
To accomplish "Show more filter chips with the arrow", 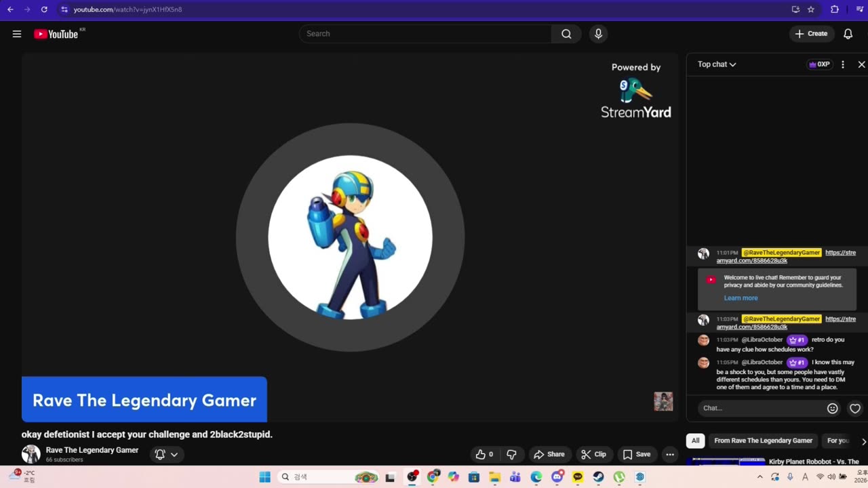I will point(863,441).
